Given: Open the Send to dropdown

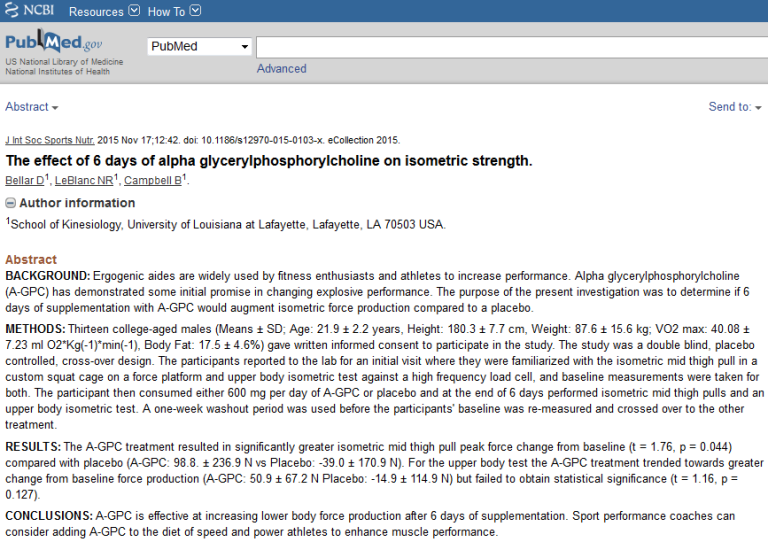Looking at the screenshot, I should pyautogui.click(x=734, y=107).
